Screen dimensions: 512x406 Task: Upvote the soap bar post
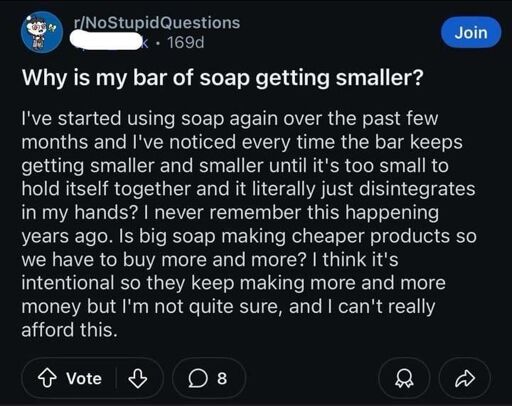coord(47,378)
